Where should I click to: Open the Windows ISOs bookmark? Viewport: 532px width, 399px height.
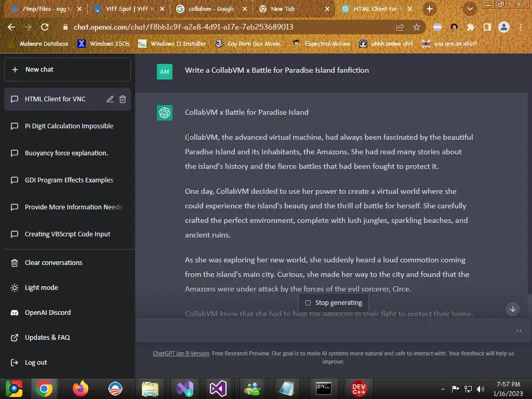pyautogui.click(x=104, y=44)
